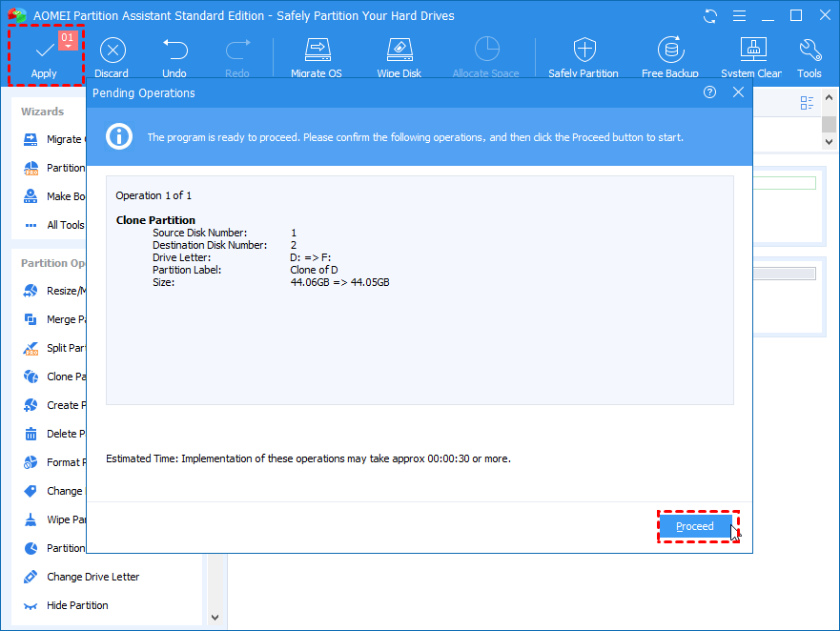Close the Pending Operations dialog
Screen dimensions: 840x631
pos(738,92)
